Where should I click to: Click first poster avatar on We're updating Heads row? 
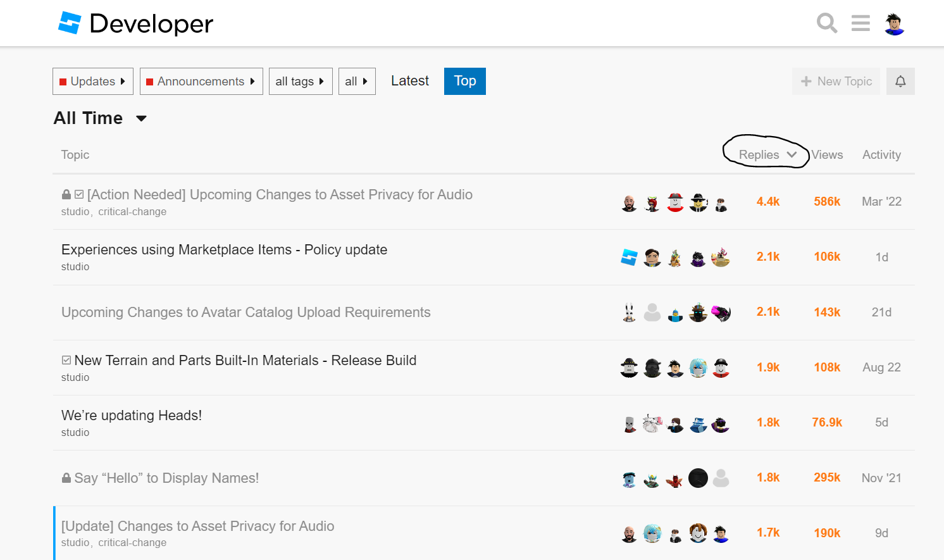click(x=629, y=423)
